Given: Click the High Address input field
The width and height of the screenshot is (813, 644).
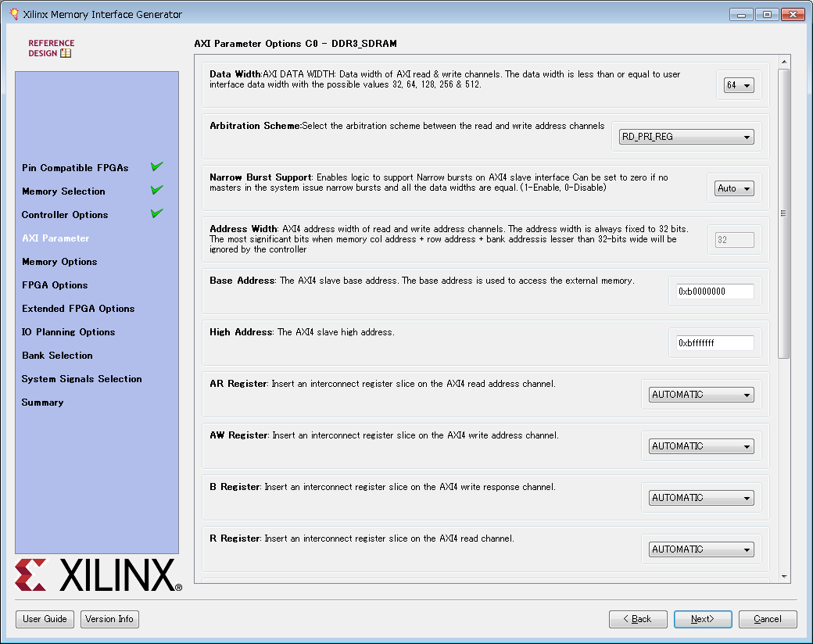Looking at the screenshot, I should (715, 343).
